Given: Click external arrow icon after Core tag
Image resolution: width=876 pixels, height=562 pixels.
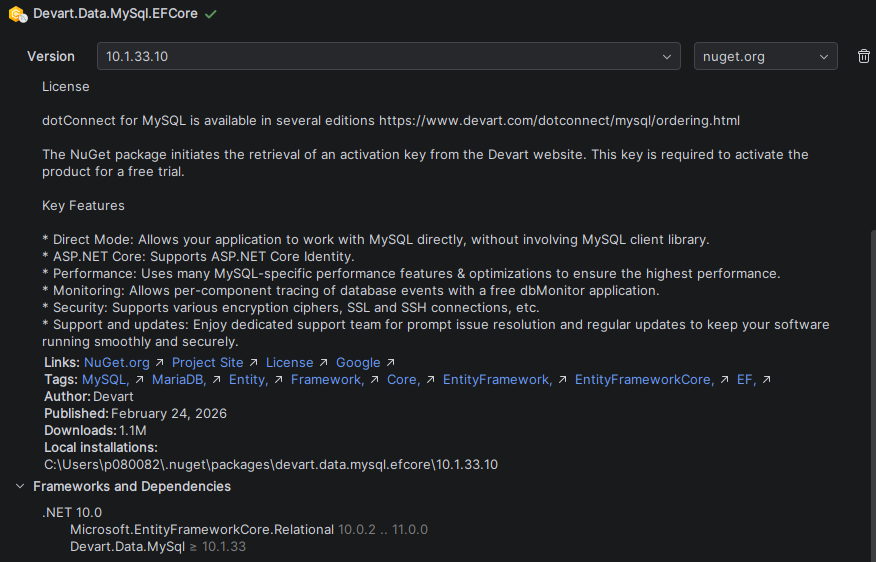Looking at the screenshot, I should click(x=430, y=380).
